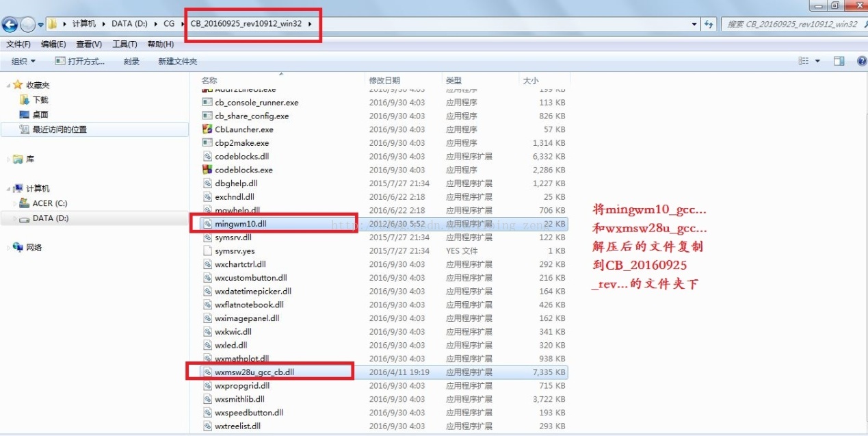Click the change view icon in toolbar

click(804, 62)
